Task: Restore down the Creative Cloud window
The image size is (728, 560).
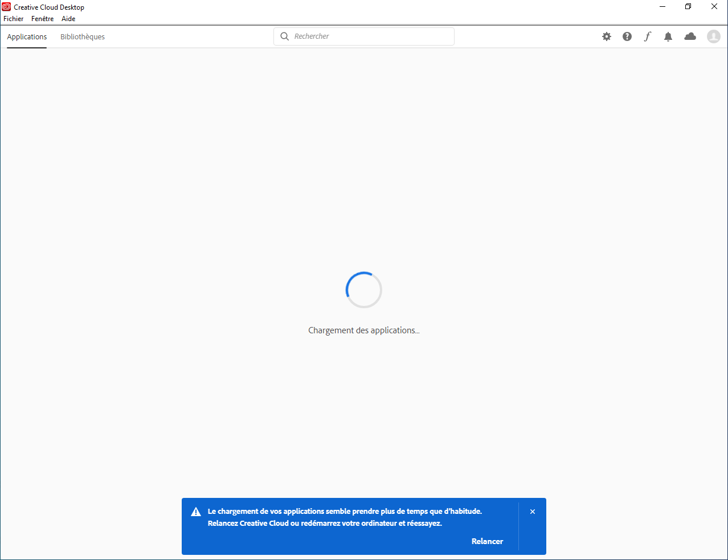Action: (688, 7)
